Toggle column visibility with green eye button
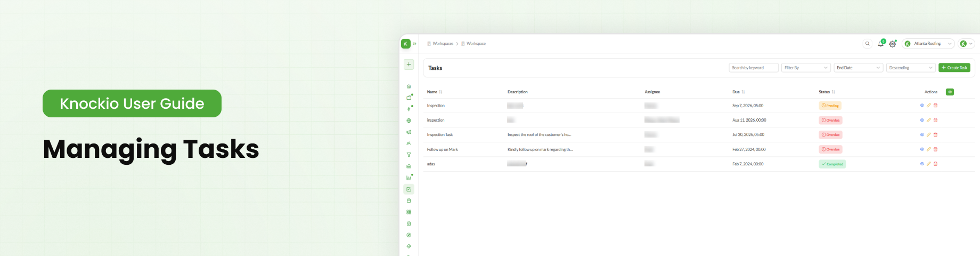980x256 pixels. tap(950, 92)
